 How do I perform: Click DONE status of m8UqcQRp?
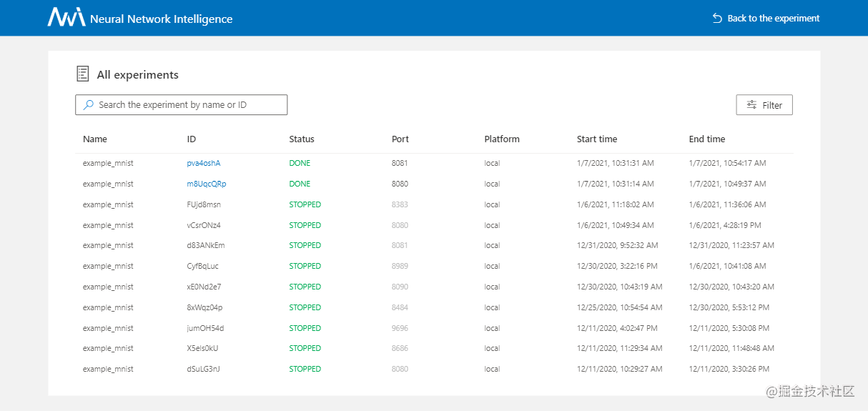(x=300, y=184)
